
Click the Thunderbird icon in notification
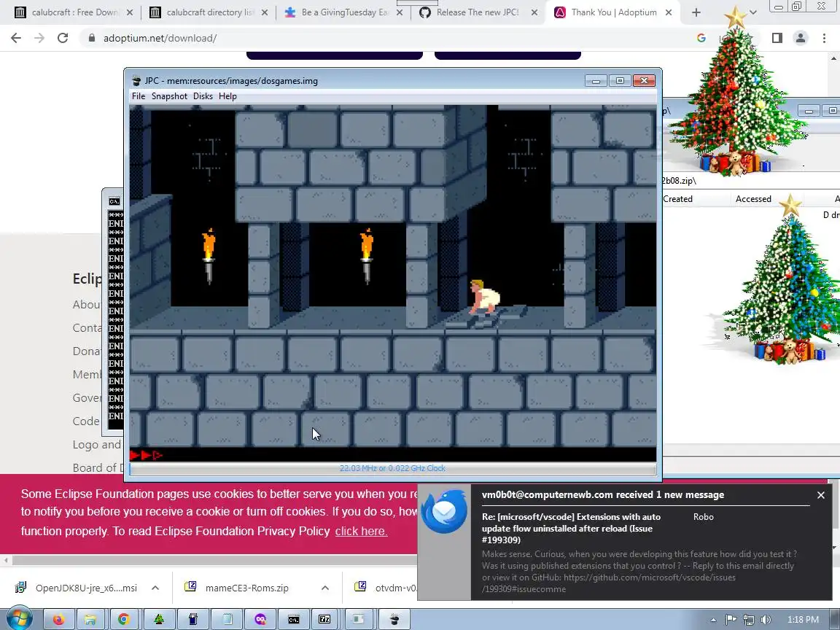coord(444,512)
